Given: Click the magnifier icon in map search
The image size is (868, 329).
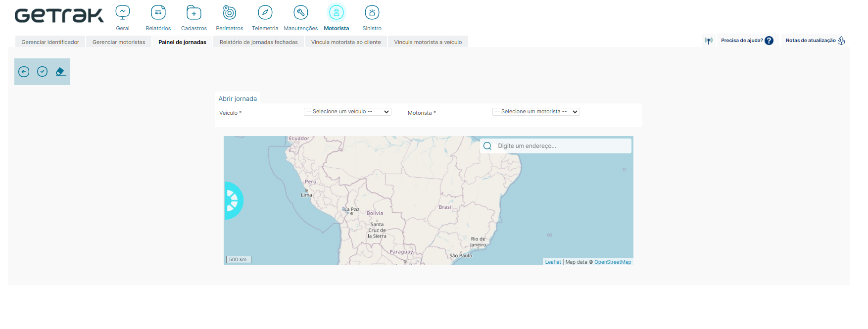Looking at the screenshot, I should [487, 146].
